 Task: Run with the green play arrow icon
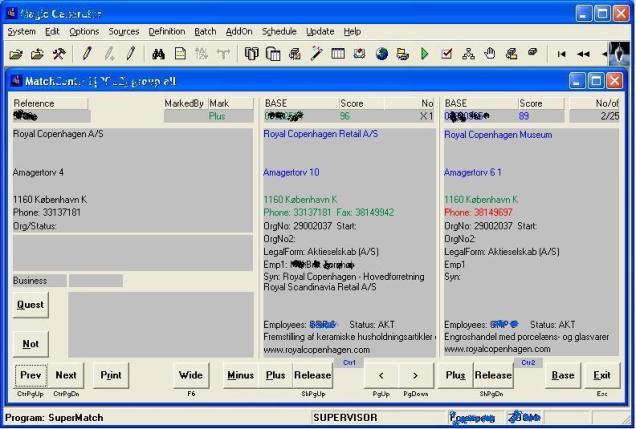pyautogui.click(x=425, y=54)
